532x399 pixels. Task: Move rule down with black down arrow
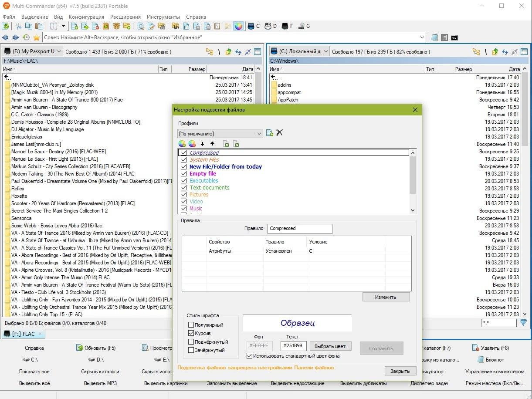[203, 144]
